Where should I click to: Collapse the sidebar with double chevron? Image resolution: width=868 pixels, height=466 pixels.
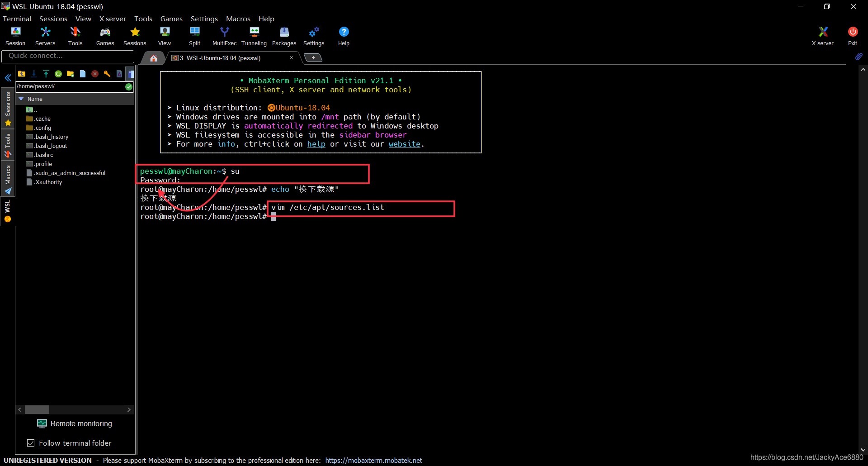(8, 78)
